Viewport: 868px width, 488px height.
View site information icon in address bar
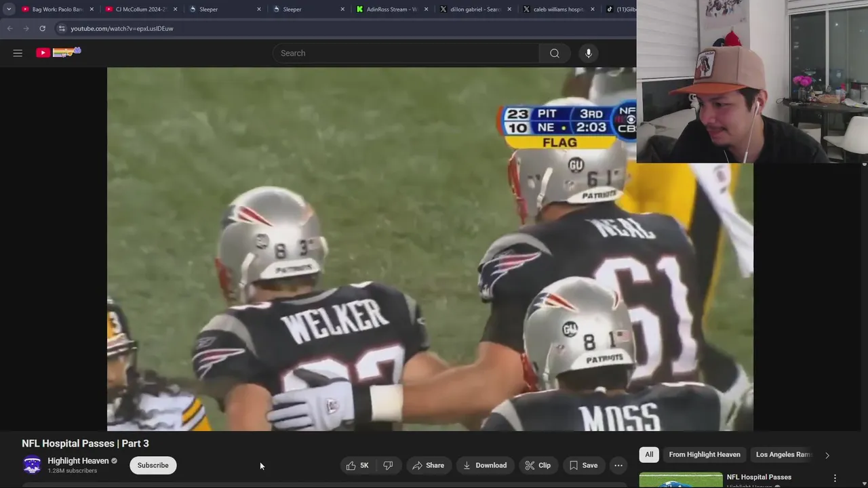[61, 28]
